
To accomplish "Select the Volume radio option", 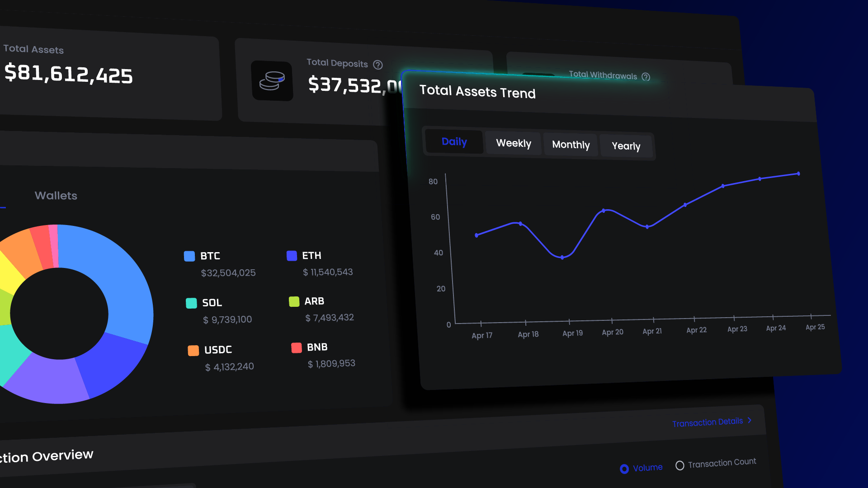I will 624,469.
